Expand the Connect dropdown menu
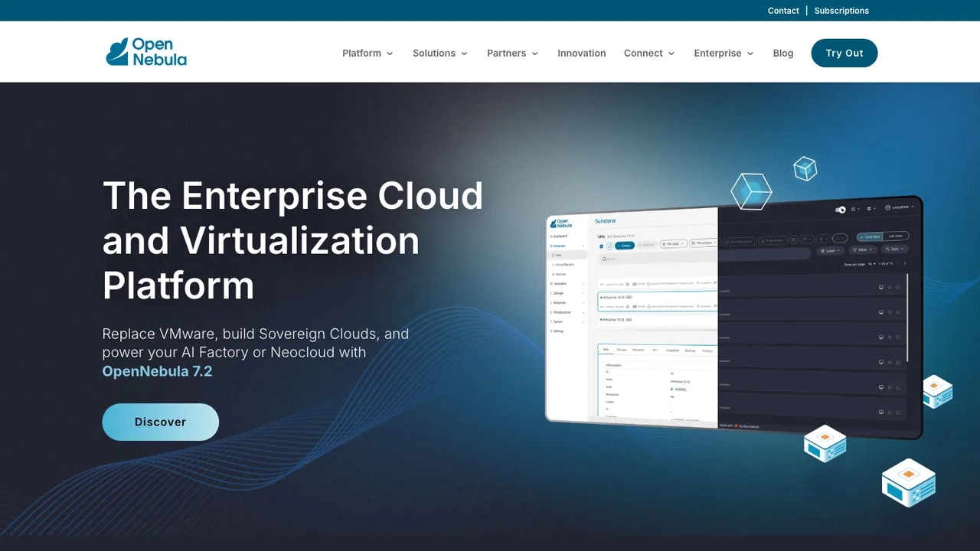980x551 pixels. click(x=649, y=53)
